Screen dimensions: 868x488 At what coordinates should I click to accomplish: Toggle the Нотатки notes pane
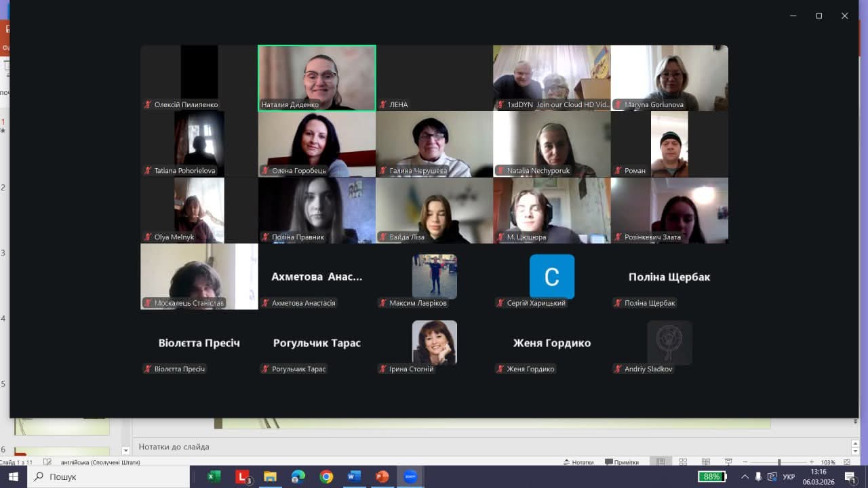point(578,462)
